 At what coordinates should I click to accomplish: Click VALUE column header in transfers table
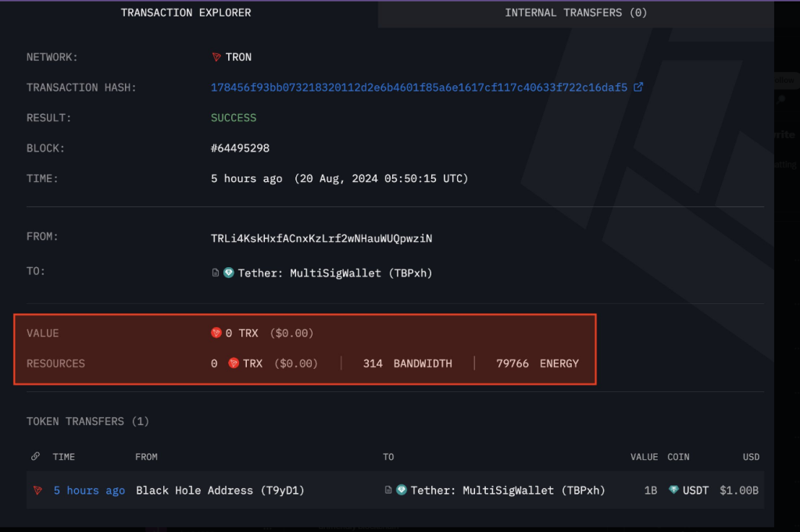(644, 457)
